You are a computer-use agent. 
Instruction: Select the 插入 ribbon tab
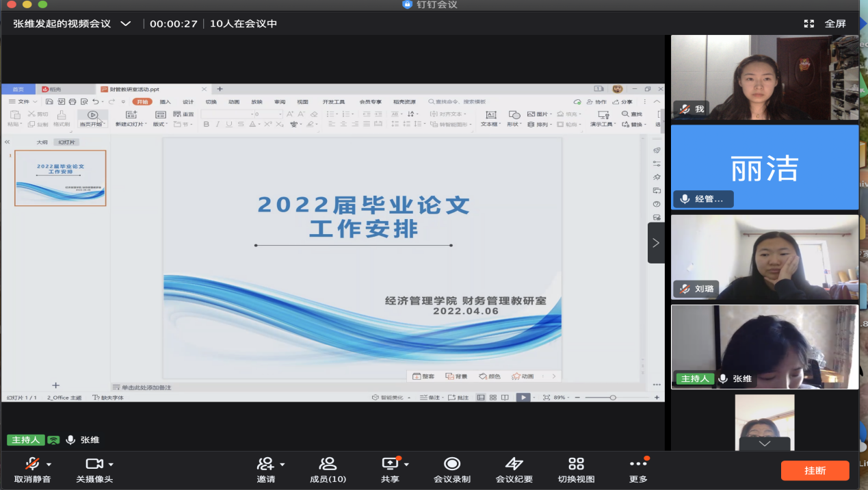[x=166, y=101]
